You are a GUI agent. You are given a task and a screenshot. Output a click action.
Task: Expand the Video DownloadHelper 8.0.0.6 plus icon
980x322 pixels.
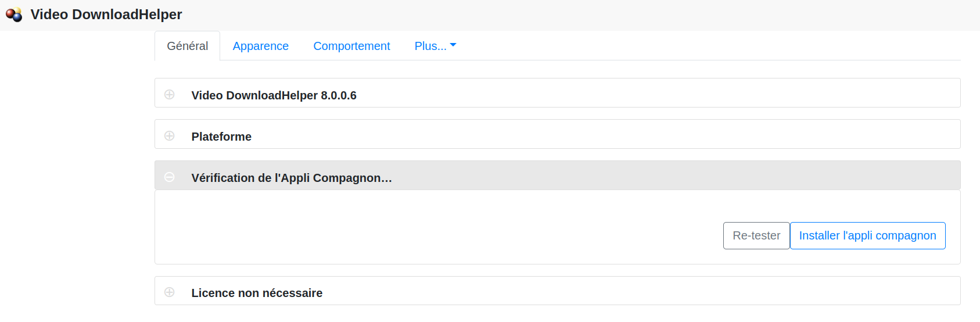click(170, 94)
